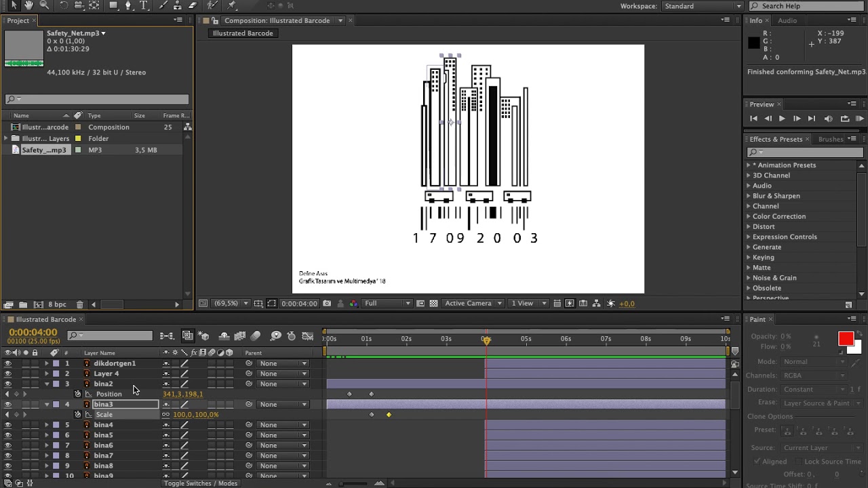Click Toggle Switches / Modes button
The height and width of the screenshot is (488, 868).
pos(200,483)
